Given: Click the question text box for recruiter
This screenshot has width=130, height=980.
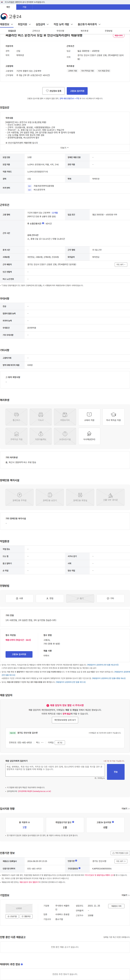Looking at the screenshot, I should (x=55, y=770).
